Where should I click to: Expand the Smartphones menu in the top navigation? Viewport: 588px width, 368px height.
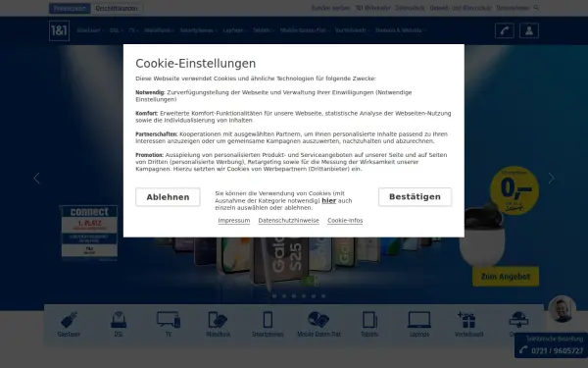[x=198, y=30]
